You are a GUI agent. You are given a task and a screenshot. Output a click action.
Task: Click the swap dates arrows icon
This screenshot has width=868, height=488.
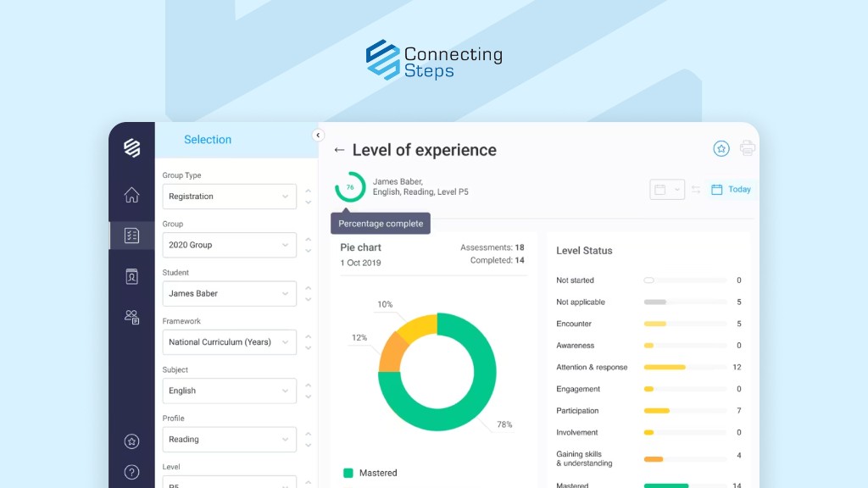pyautogui.click(x=696, y=190)
